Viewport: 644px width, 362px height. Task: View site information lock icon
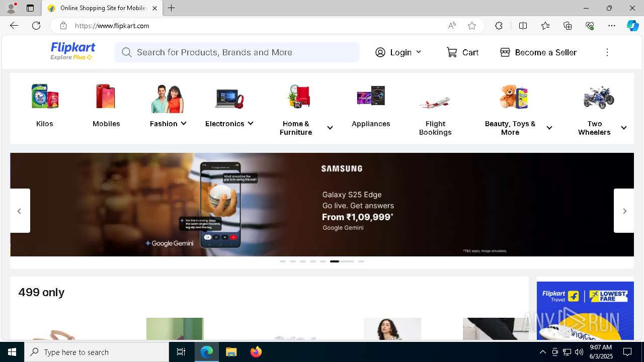coord(63,26)
